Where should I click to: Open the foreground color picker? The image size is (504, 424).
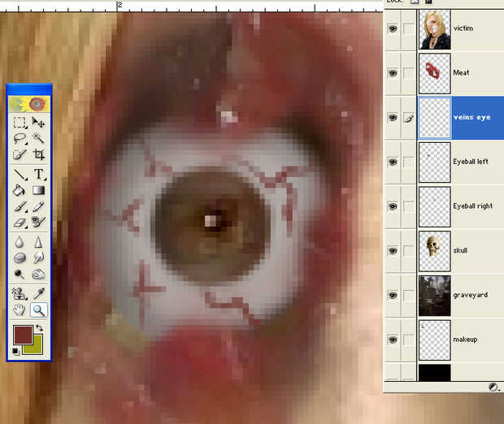point(23,335)
